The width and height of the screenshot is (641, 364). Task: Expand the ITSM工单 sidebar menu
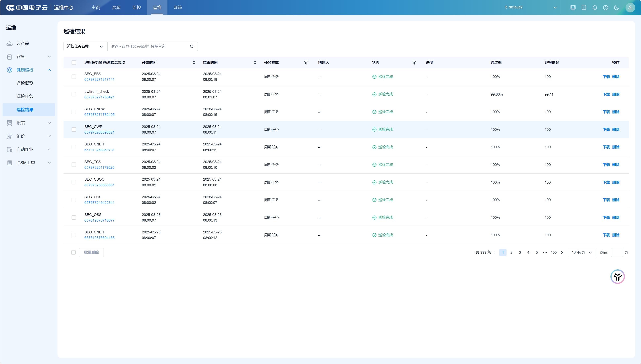49,163
